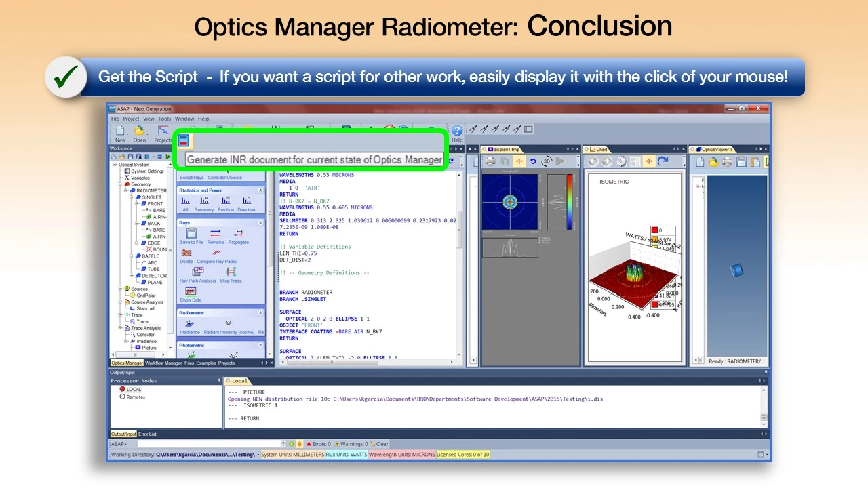
Task: Open the Tools menu
Action: 165,119
